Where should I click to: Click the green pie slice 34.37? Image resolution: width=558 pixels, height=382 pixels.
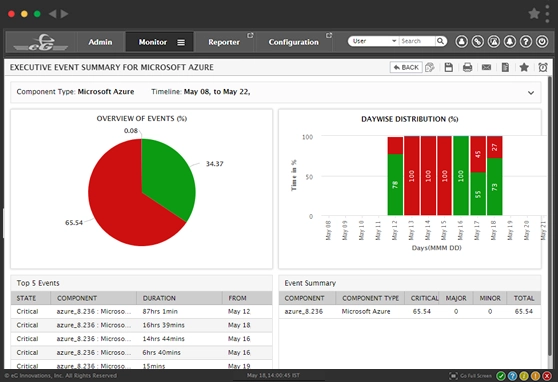click(164, 174)
